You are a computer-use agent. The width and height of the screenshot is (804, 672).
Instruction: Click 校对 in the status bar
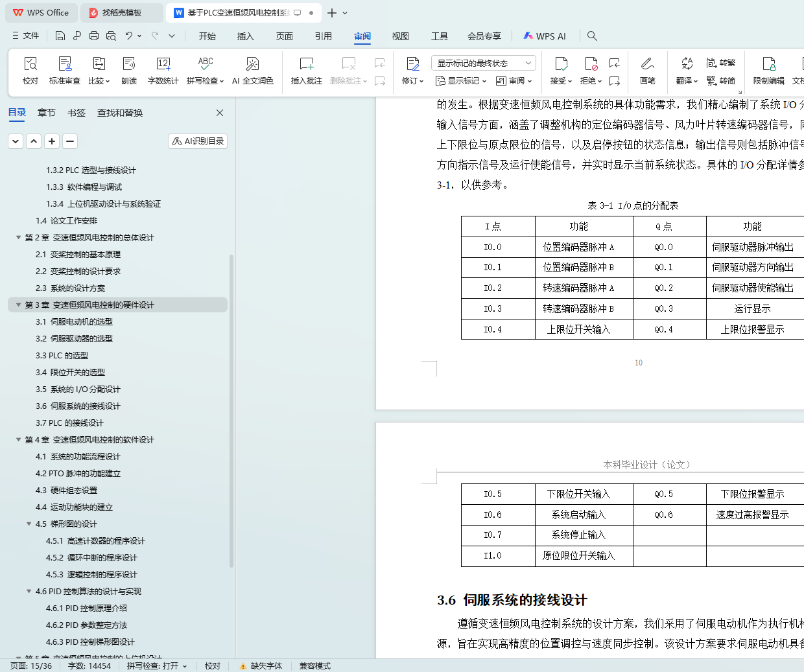click(213, 666)
